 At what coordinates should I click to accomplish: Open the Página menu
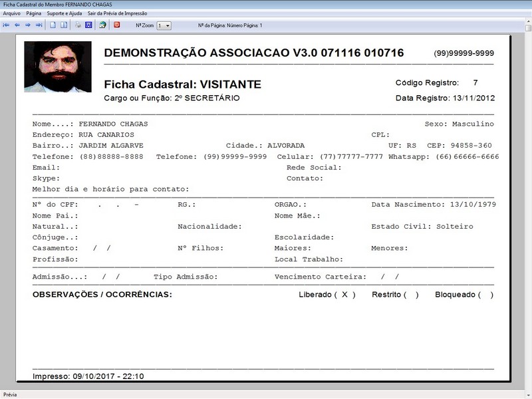click(34, 13)
